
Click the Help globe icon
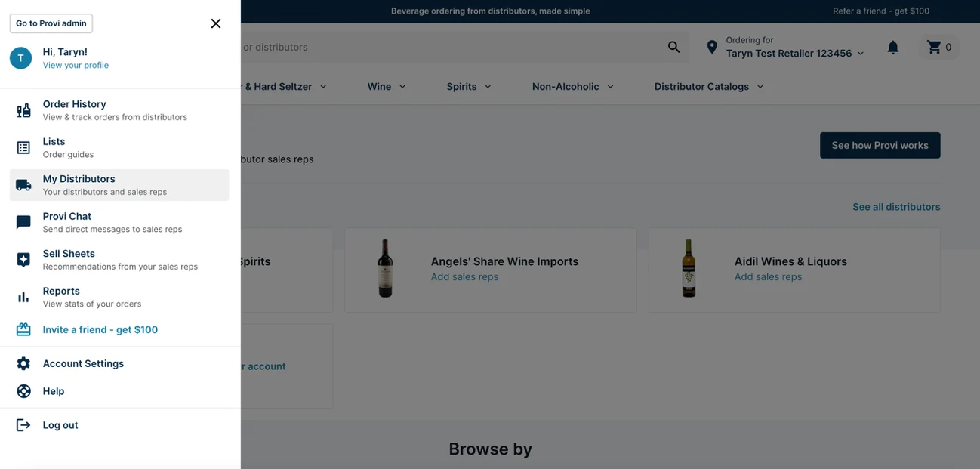(23, 391)
